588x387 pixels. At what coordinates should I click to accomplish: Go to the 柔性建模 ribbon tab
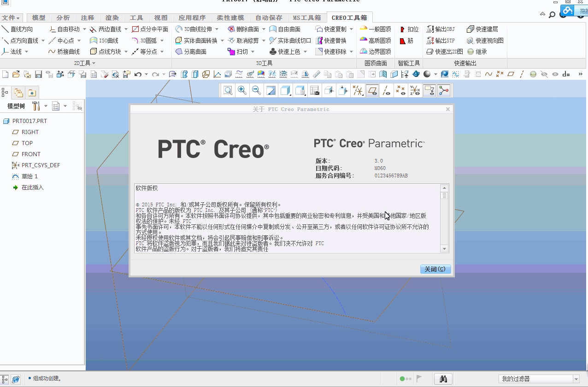pyautogui.click(x=230, y=18)
